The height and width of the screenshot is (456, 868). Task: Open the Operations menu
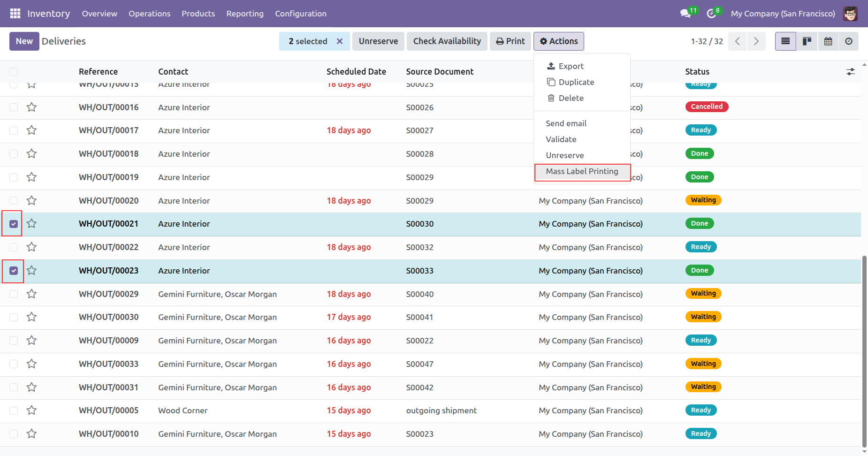149,14
